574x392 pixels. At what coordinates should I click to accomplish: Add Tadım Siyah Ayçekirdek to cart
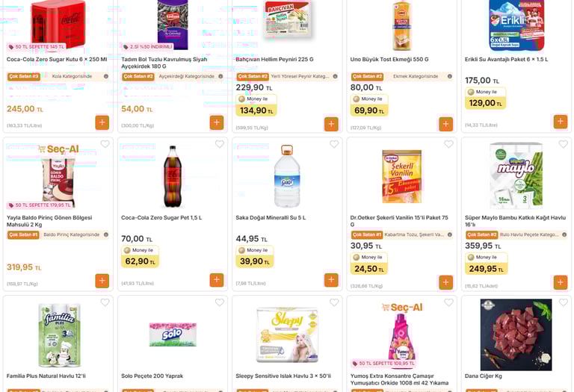[x=217, y=122]
